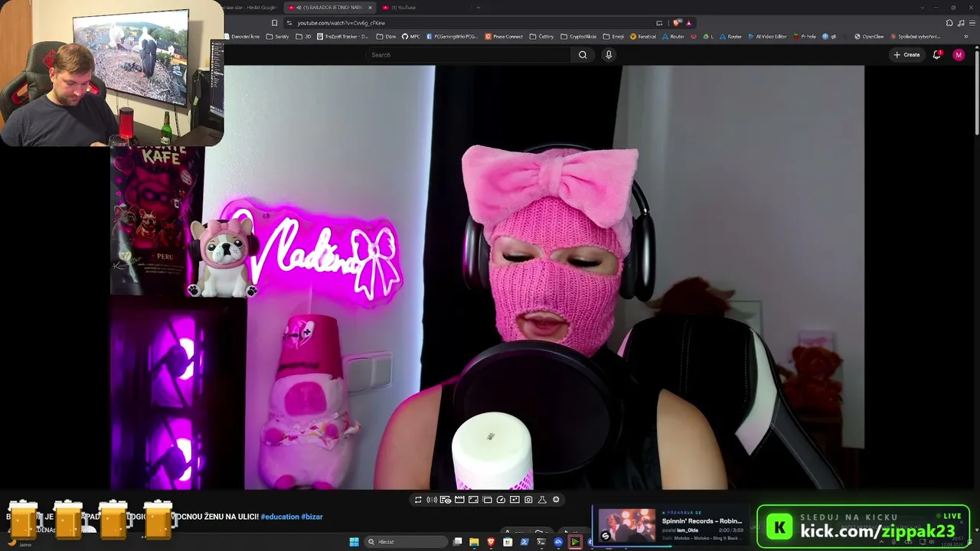The width and height of the screenshot is (980, 551).
Task: Open the Prusa Connect bookmark
Action: click(x=505, y=37)
